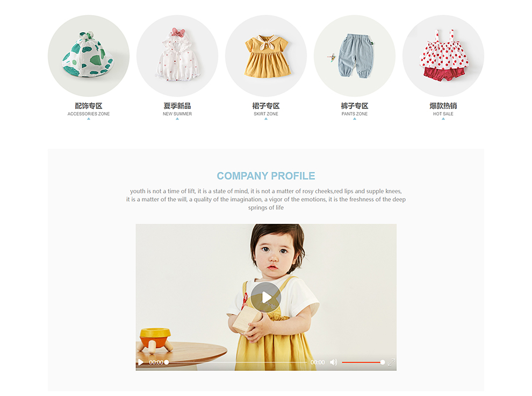This screenshot has width=532, height=396.
Task: Click the blue arrow under ACCESSORIES ZONE
Action: click(89, 119)
